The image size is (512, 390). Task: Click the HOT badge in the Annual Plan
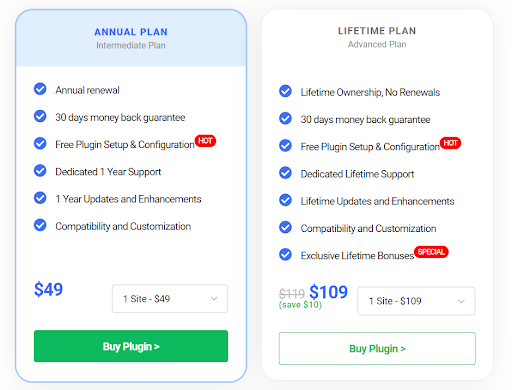205,141
